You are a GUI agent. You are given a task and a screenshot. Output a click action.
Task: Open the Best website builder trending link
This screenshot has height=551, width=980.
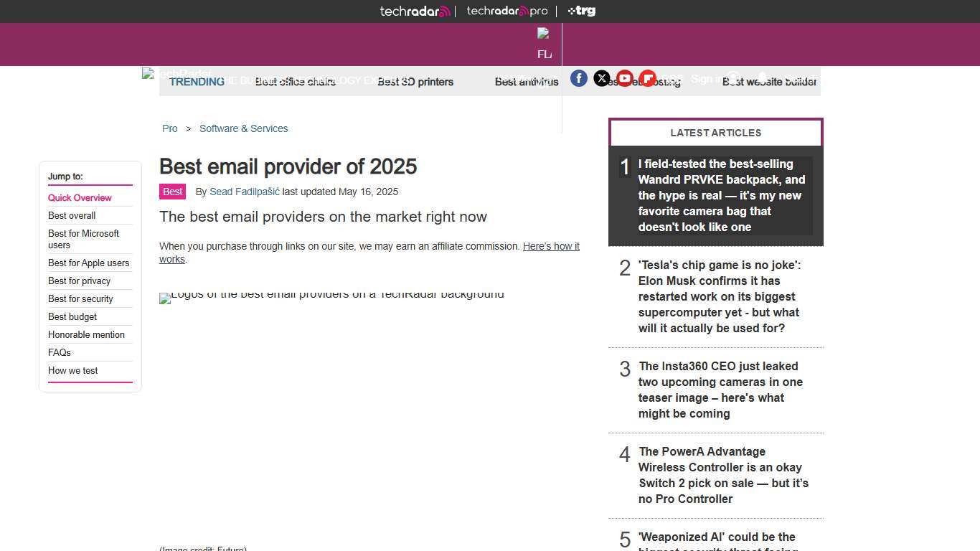[769, 82]
